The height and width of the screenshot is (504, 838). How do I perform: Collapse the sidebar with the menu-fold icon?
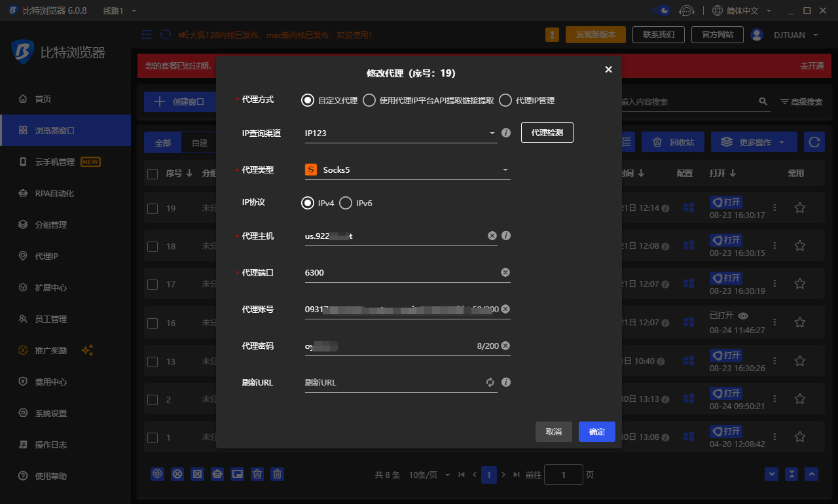pos(147,35)
